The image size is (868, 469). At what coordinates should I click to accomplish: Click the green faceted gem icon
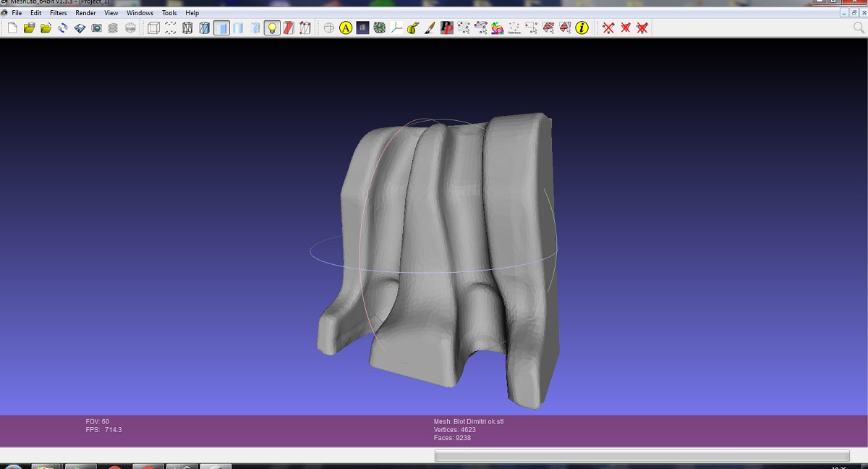[x=380, y=28]
